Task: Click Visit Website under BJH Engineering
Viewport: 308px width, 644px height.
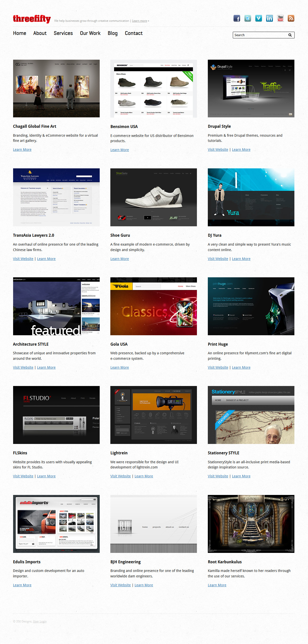Action: point(120,585)
